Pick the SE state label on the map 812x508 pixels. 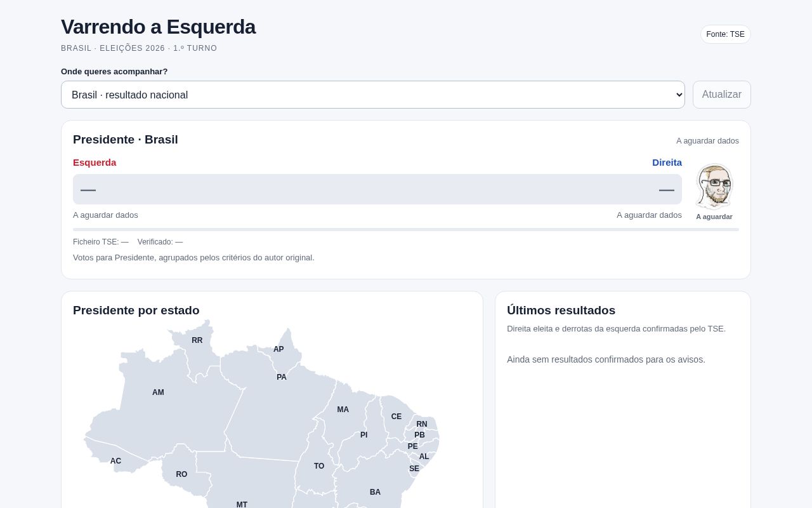(414, 469)
